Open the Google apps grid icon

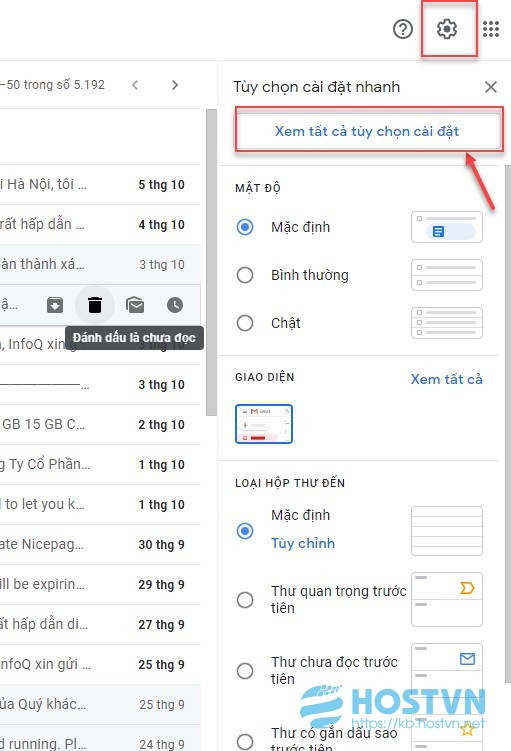point(491,29)
